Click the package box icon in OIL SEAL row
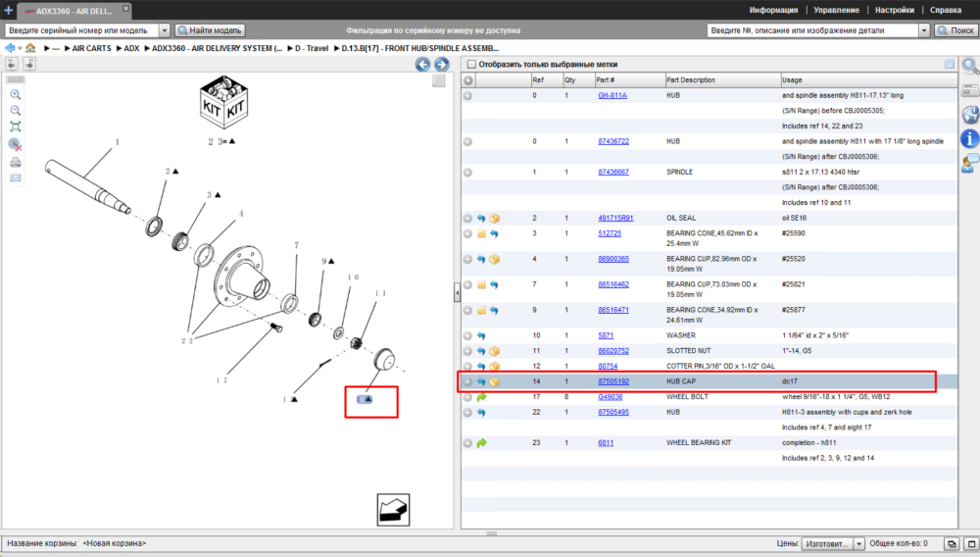Image resolution: width=980 pixels, height=557 pixels. [494, 218]
